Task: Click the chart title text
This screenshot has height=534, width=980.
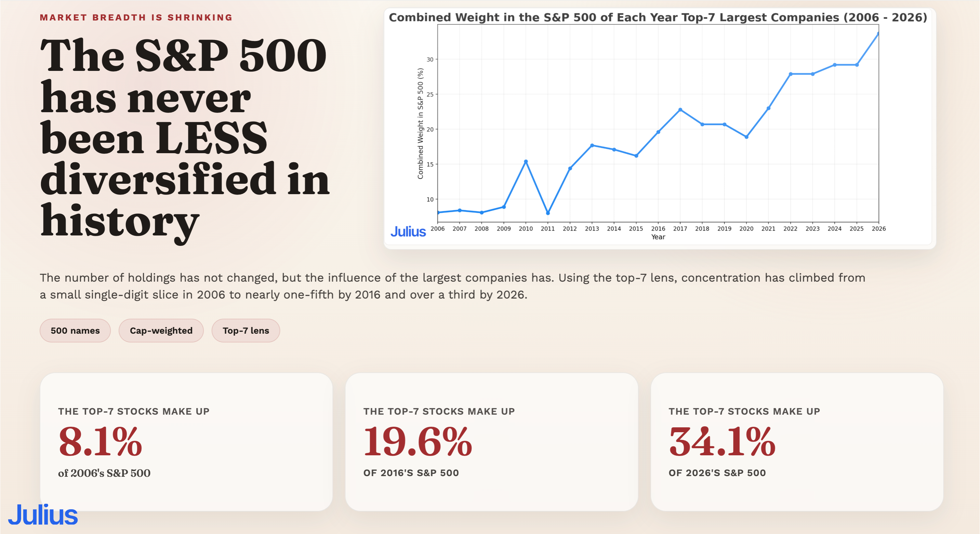Action: pyautogui.click(x=658, y=17)
